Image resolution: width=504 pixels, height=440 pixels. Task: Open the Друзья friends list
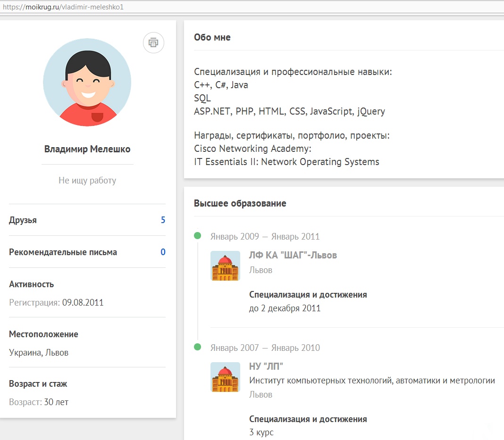23,220
